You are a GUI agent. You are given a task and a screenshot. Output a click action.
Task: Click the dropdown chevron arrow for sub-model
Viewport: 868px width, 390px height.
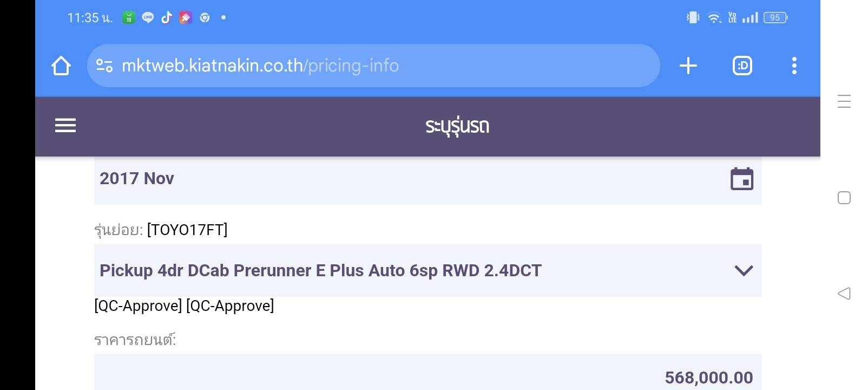pyautogui.click(x=744, y=270)
